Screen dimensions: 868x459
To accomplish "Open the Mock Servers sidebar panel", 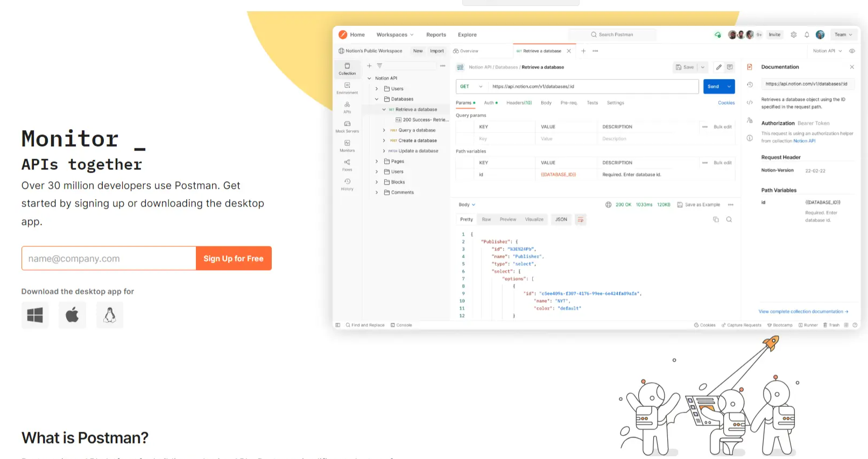I will [x=347, y=127].
